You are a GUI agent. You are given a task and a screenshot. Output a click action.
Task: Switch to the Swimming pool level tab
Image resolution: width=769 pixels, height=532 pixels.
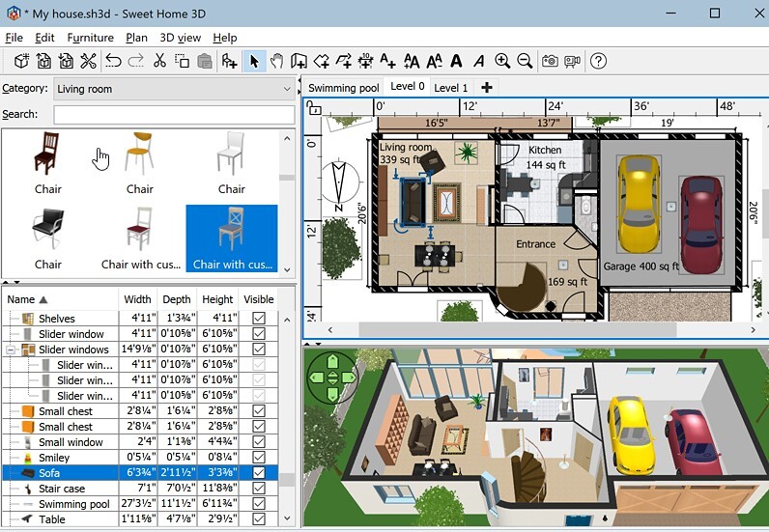coord(343,88)
